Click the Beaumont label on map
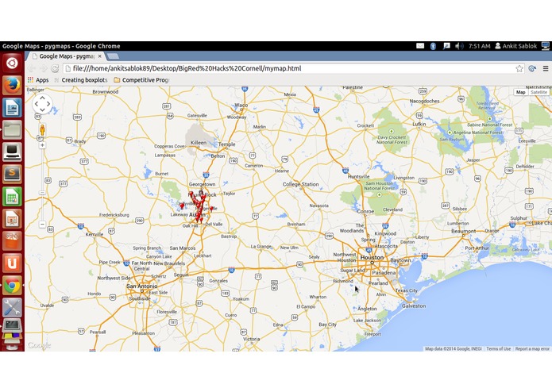 click(x=463, y=232)
